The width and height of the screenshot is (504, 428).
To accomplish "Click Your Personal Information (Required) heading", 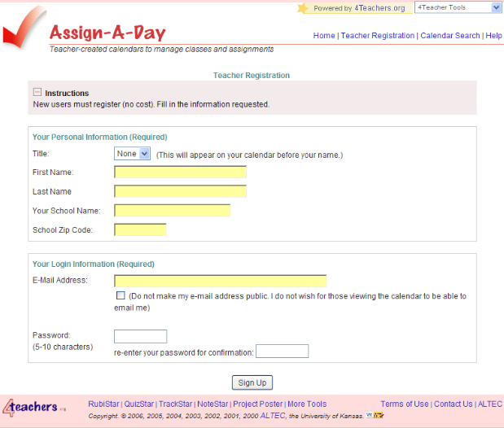I will [99, 137].
